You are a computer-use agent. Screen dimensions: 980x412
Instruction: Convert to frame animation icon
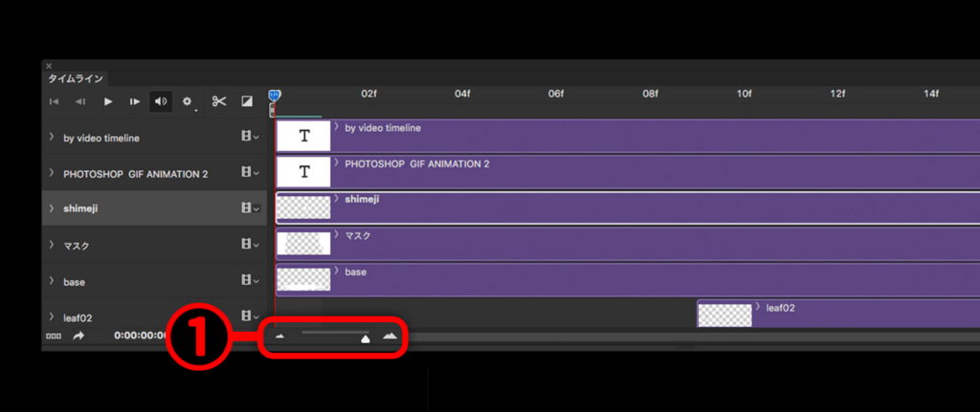coord(52,336)
